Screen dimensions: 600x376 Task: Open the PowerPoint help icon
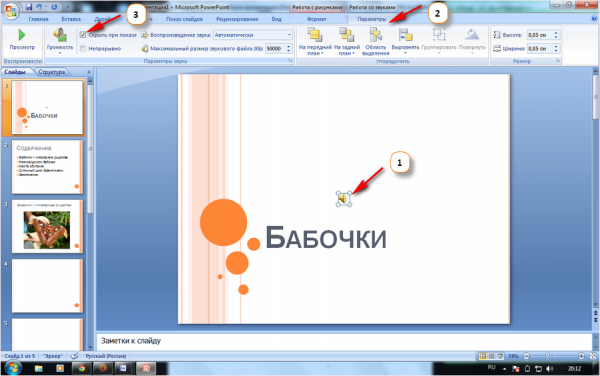pos(595,19)
